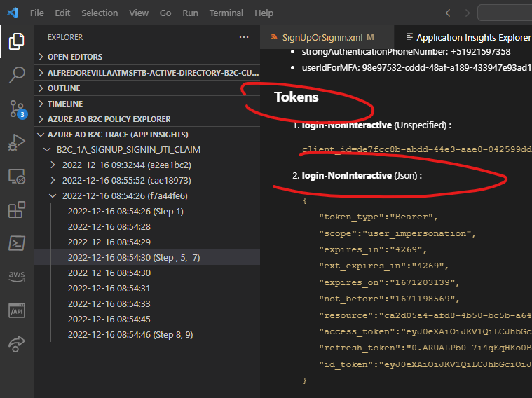The image size is (532, 398).
Task: Open the AWS Toolkit view
Action: pos(16,277)
